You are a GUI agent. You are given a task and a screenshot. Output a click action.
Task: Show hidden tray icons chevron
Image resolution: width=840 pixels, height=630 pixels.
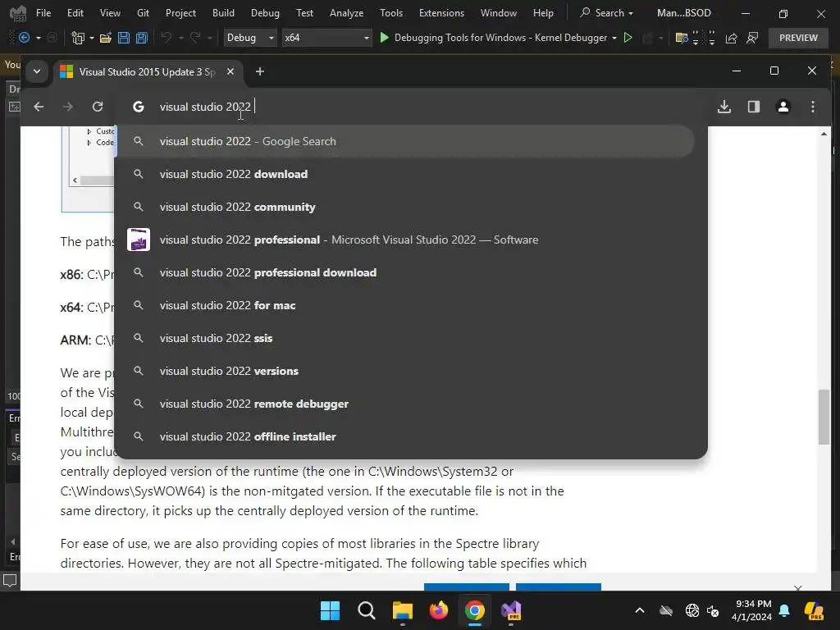[x=640, y=610]
